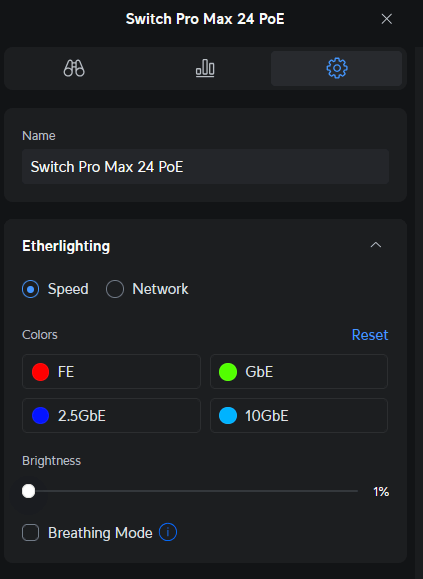Click the Breathing Mode info icon

pos(168,532)
